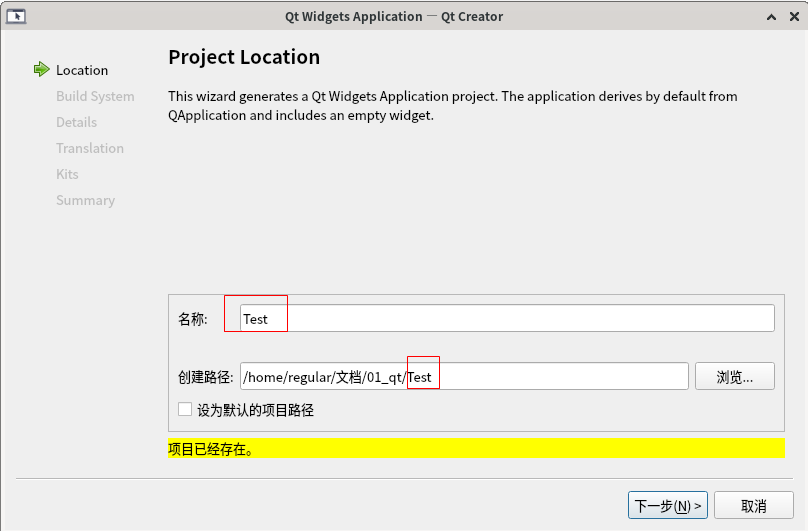
Task: Click the wizard description paragraph text
Action: click(452, 105)
